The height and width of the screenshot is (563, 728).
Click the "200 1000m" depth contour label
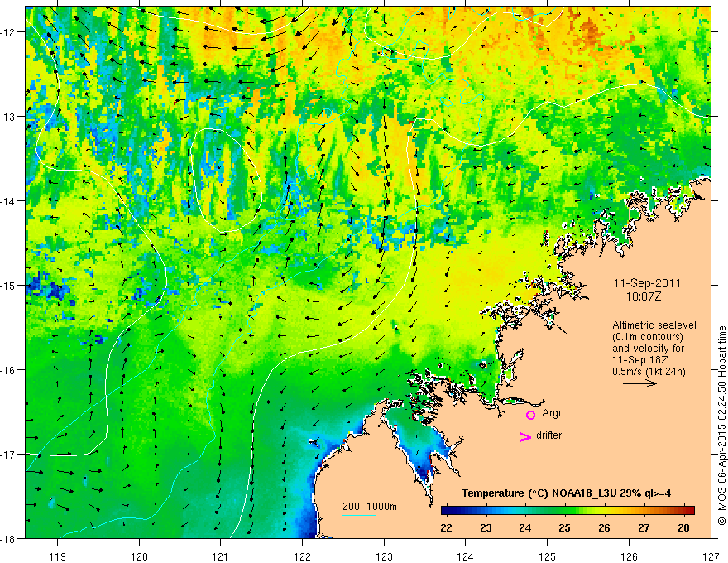tap(370, 507)
